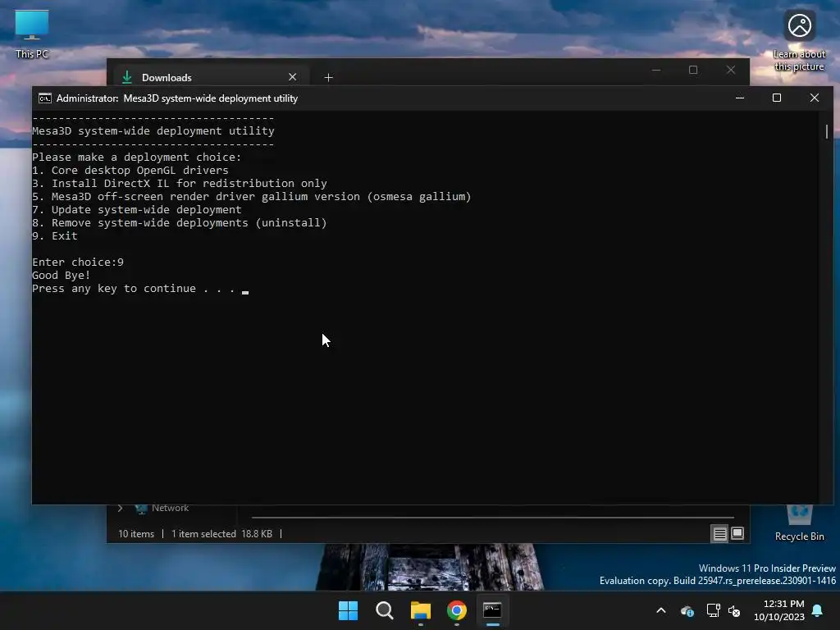Click the 'Enter choice:9' line
Screen dimensions: 840x630
pos(78,262)
